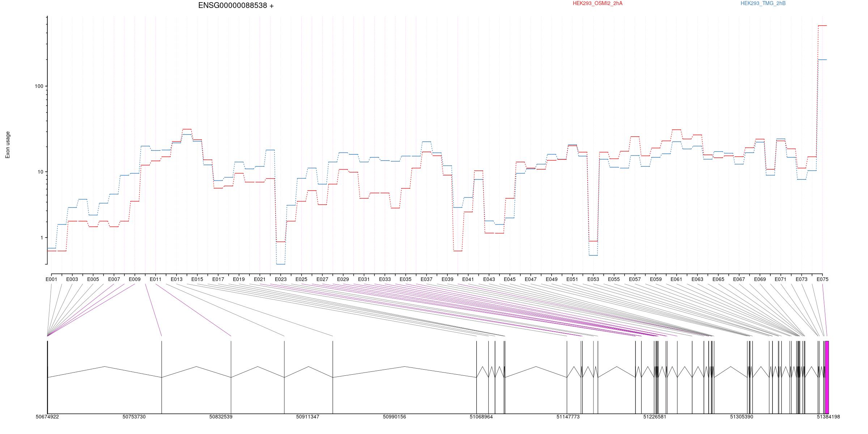
Task: Click the red E075 peak segment
Action: (822, 26)
